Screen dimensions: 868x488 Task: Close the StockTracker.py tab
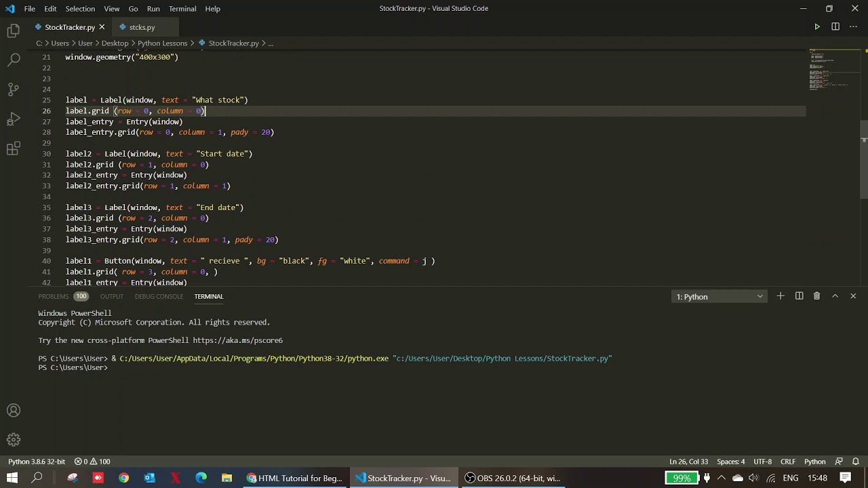(x=102, y=27)
